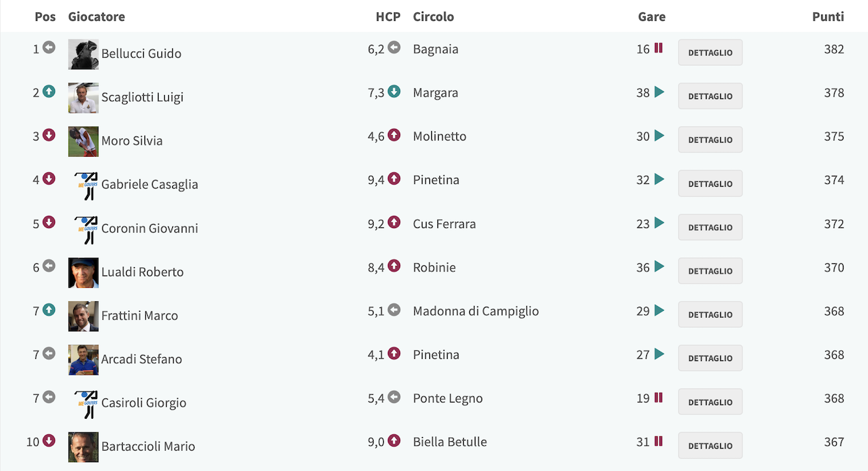
Task: Click the position-down arrow beside Moro Silvia's rank
Action: pyautogui.click(x=49, y=135)
